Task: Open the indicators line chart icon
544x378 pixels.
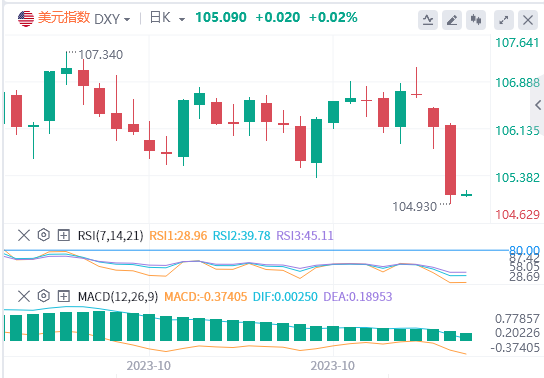Action: pyautogui.click(x=428, y=20)
